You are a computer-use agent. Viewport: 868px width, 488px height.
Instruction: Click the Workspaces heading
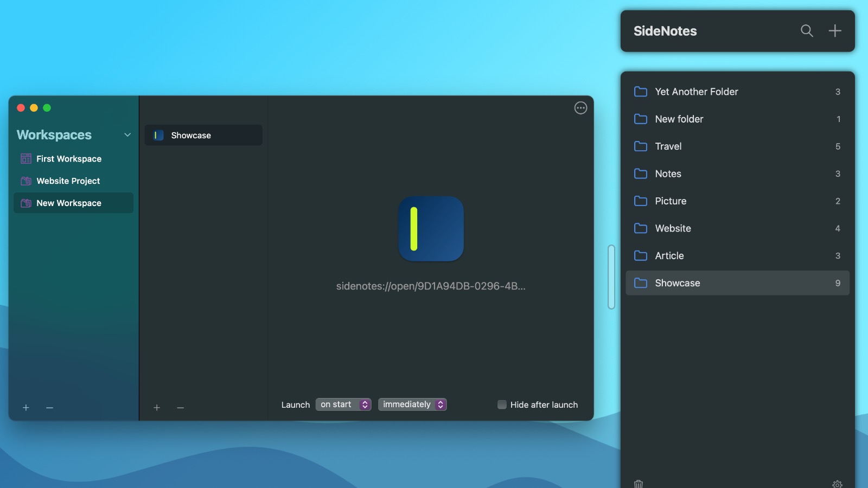pyautogui.click(x=54, y=134)
